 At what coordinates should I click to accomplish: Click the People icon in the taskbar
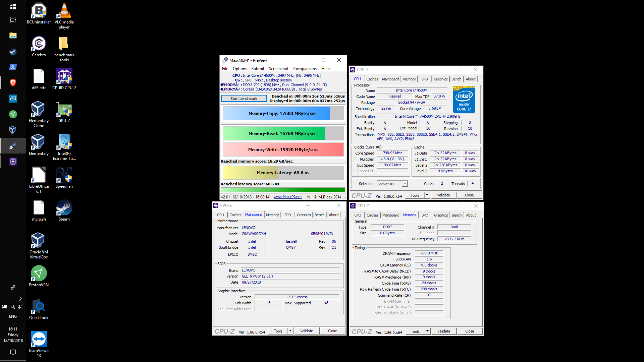tap(13, 288)
